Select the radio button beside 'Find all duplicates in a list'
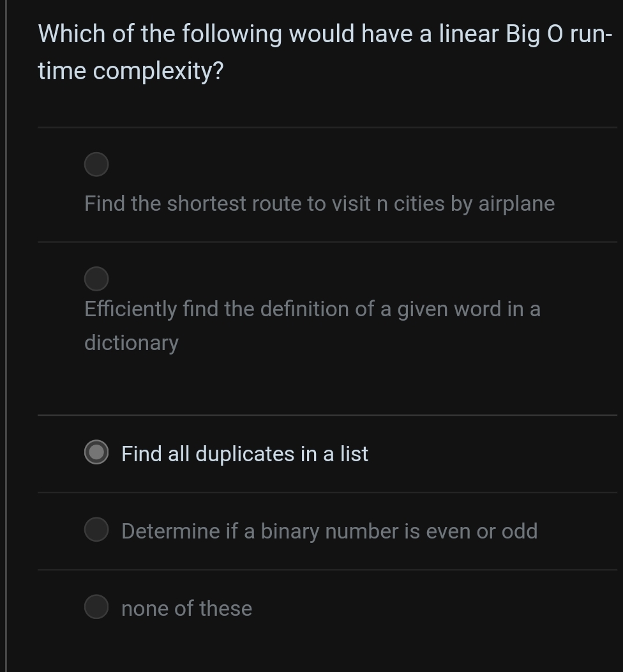The height and width of the screenshot is (672, 623). (96, 452)
